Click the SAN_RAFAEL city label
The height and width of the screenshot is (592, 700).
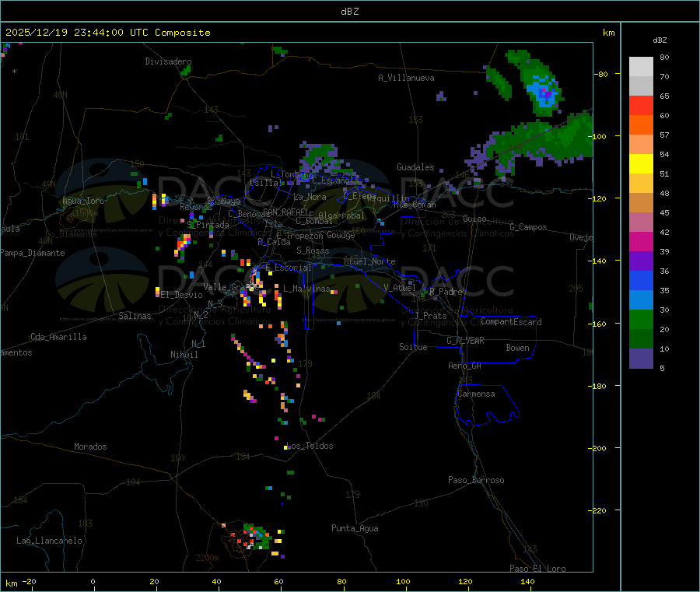pyautogui.click(x=285, y=212)
